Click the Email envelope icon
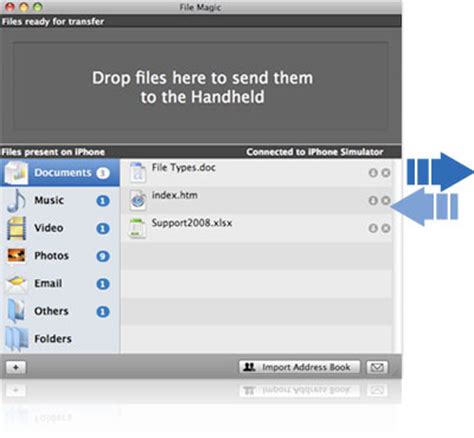 point(16,284)
